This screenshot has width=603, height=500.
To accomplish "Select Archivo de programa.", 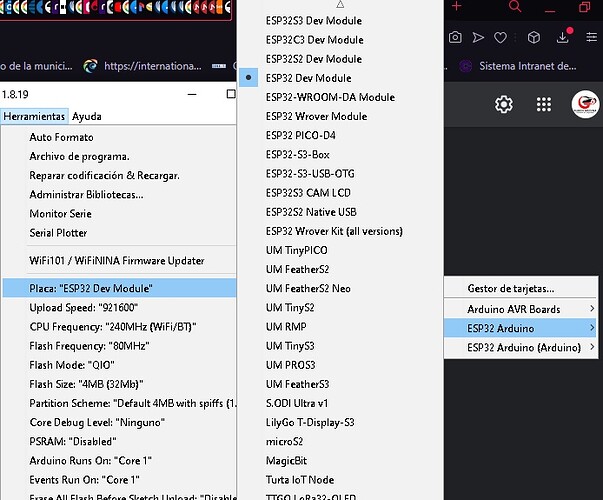I will coord(119,157).
